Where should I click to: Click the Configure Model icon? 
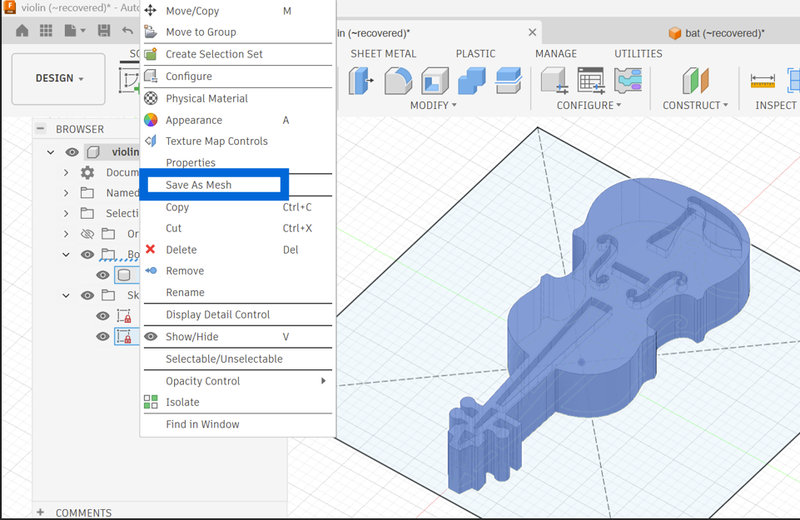555,81
